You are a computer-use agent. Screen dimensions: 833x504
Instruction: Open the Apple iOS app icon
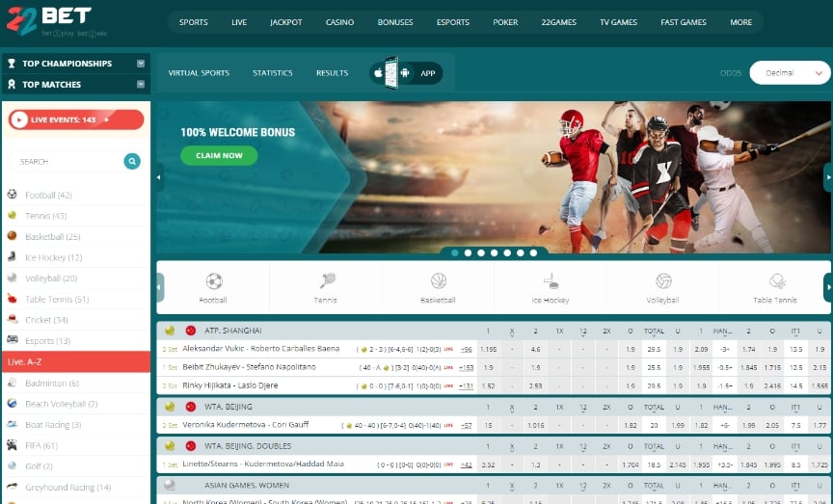378,73
